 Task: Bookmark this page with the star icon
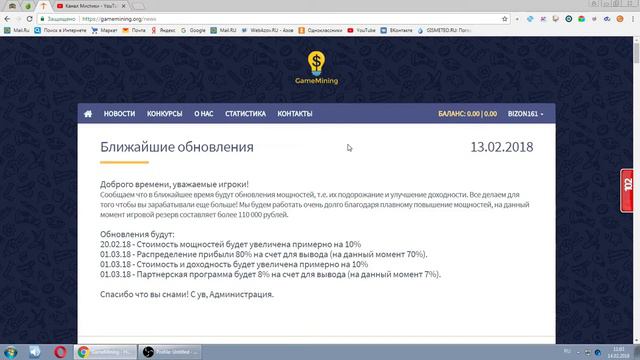504,19
